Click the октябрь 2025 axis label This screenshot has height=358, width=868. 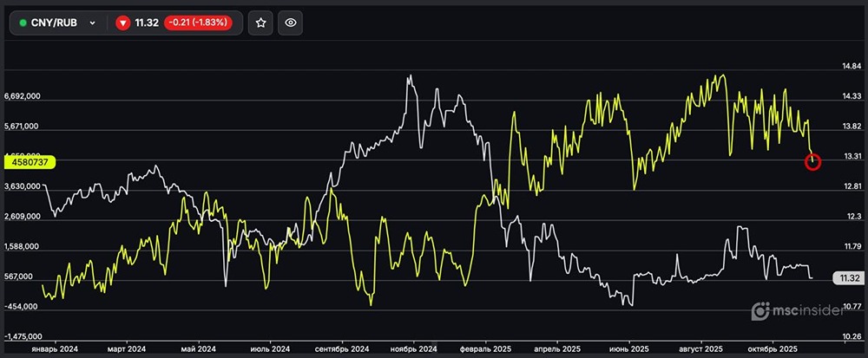[x=773, y=349]
